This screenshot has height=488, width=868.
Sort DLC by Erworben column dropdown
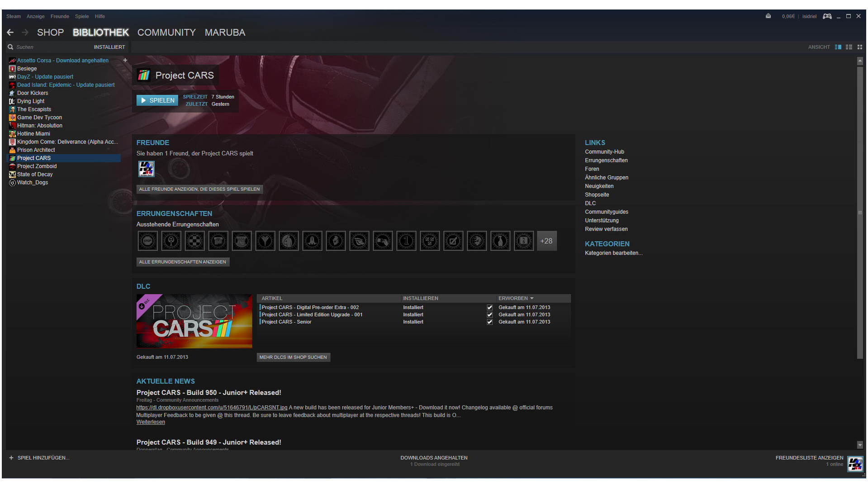click(516, 298)
